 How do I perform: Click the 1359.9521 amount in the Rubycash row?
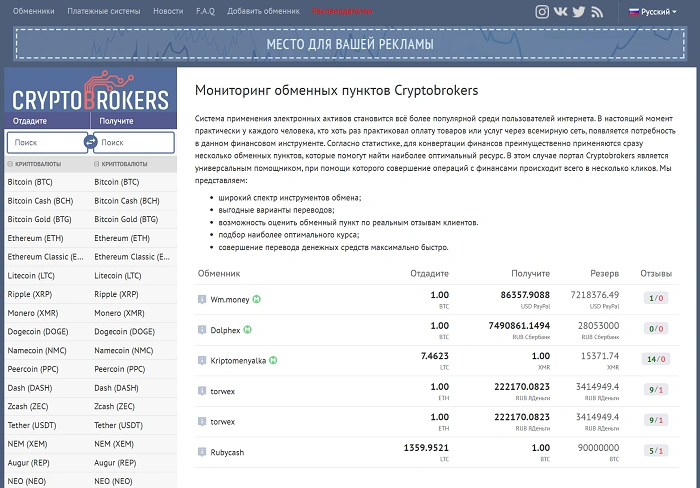coord(426,447)
